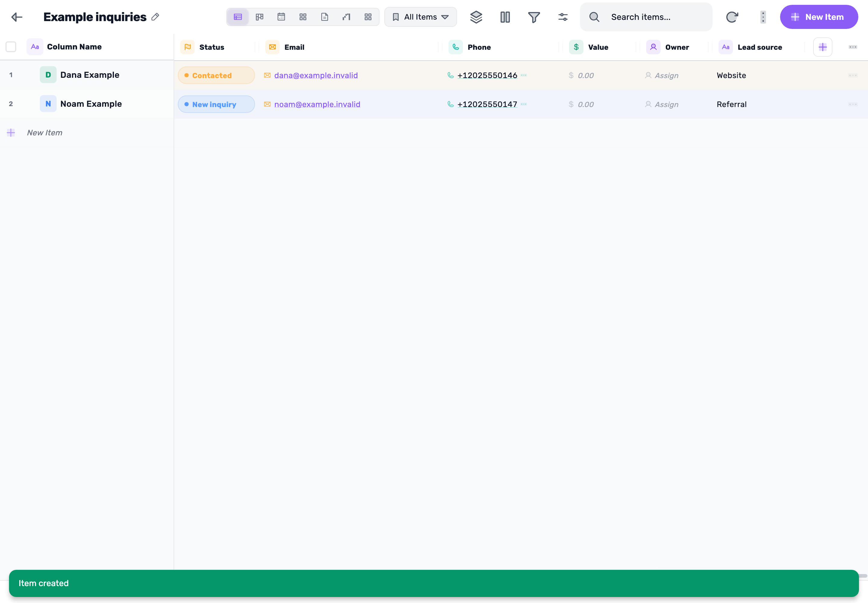Switch to the stairs-shaped pipeline view icon

346,17
